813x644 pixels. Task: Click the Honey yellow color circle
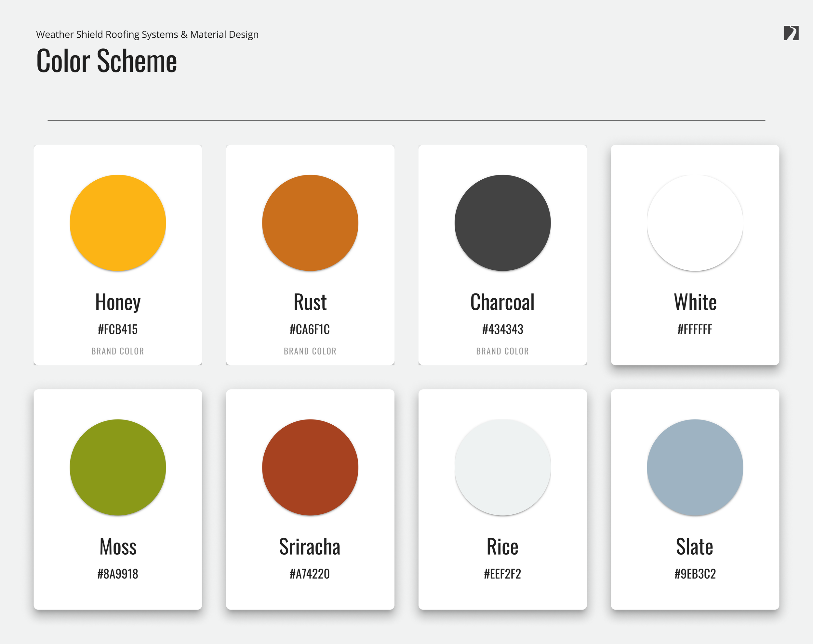click(118, 223)
